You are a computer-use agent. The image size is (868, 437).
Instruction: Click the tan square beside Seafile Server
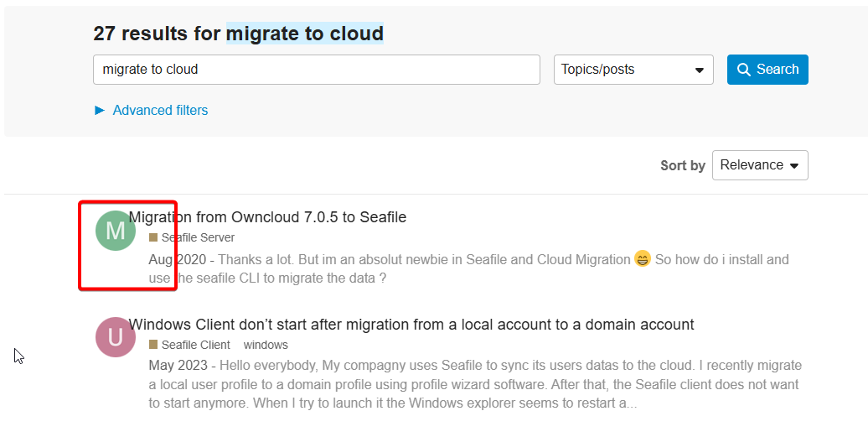153,237
